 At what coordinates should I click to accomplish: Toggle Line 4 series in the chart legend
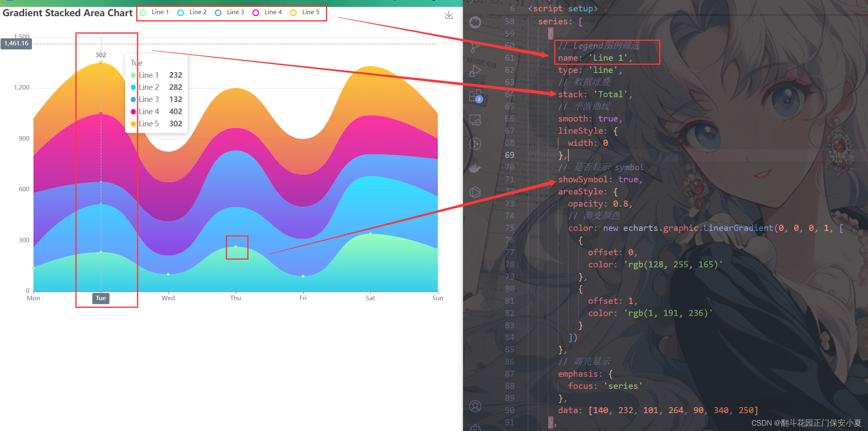coord(267,12)
